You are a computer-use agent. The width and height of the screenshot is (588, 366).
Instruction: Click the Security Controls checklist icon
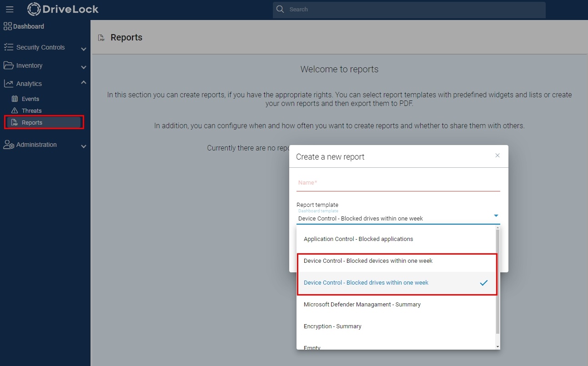8,47
